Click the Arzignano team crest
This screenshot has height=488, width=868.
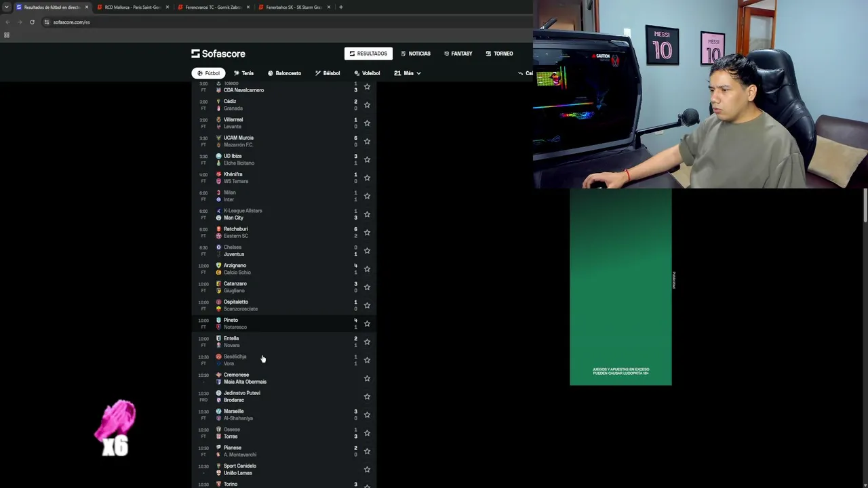pos(218,266)
